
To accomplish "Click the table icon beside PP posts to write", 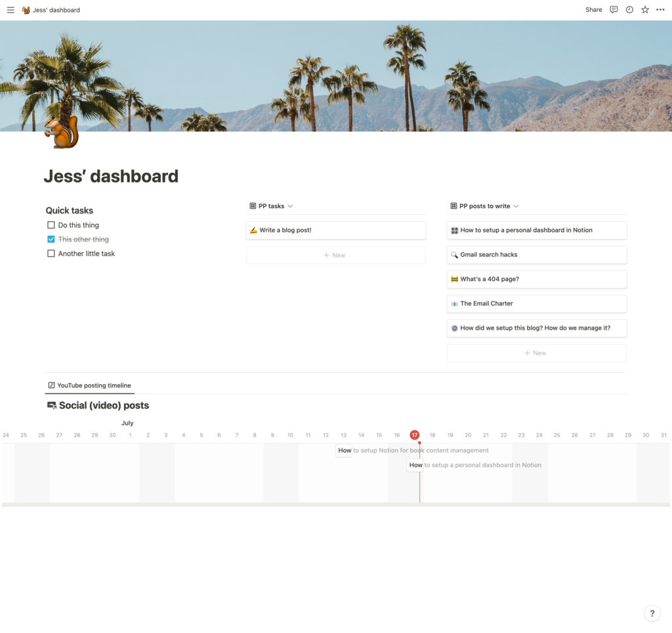I will pyautogui.click(x=453, y=206).
